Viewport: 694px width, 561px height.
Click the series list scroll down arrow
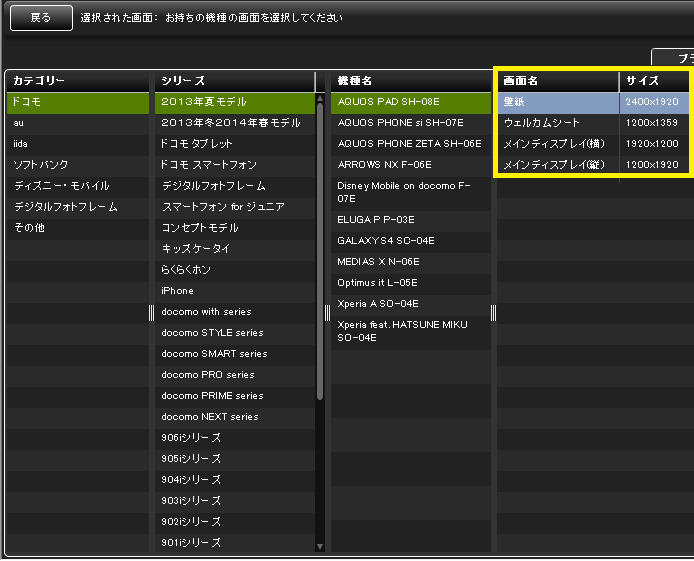point(320,546)
